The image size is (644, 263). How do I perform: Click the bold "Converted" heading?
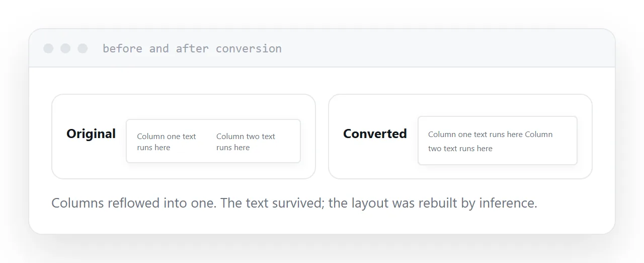[x=375, y=134]
